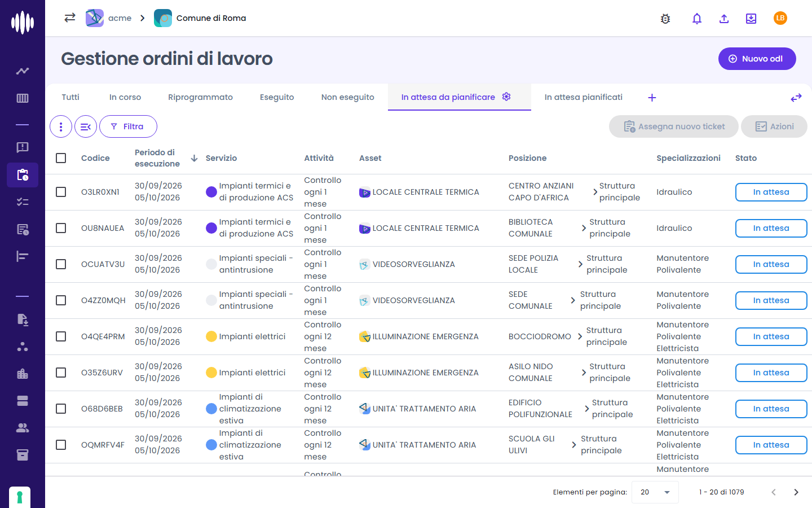Check the row O4QE4PRM checkbox
812x508 pixels.
coord(61,336)
